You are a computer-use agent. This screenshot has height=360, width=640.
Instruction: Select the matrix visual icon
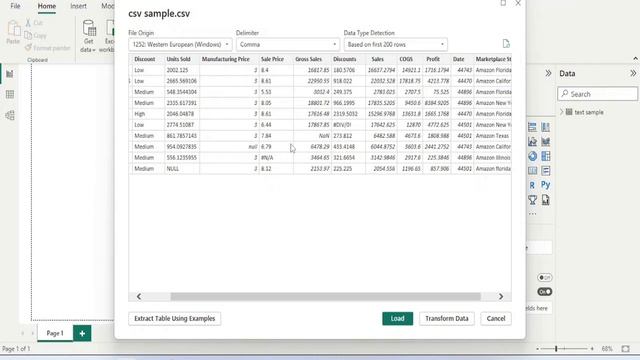pos(546,156)
